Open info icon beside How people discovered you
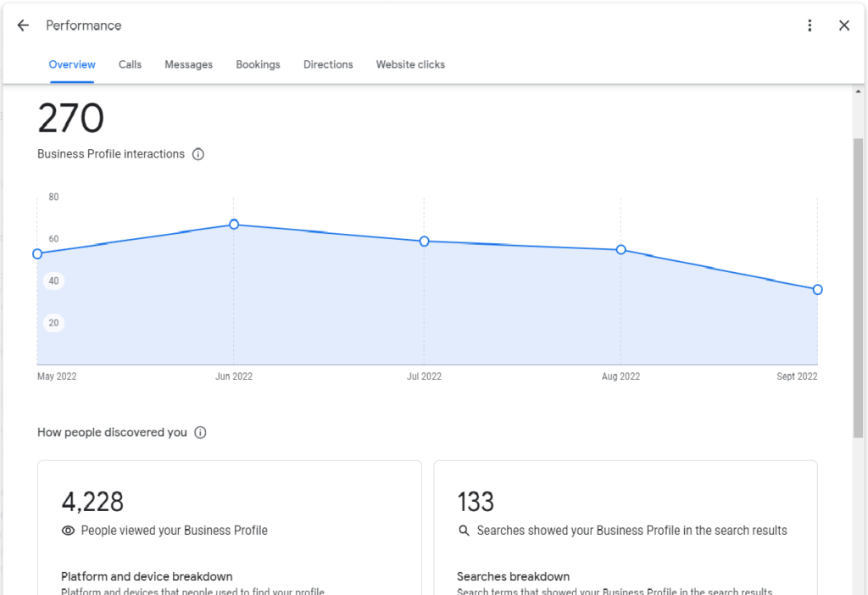 point(200,433)
